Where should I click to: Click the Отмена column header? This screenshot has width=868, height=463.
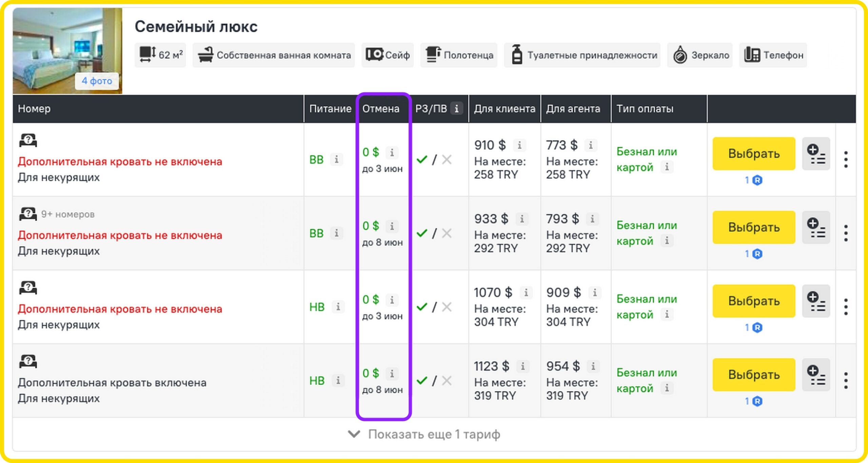[x=380, y=109]
